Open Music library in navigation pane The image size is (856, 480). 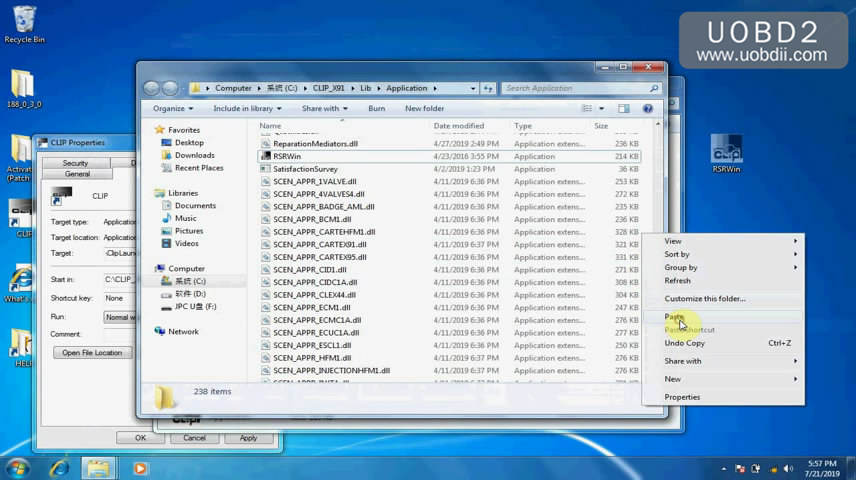coord(185,218)
